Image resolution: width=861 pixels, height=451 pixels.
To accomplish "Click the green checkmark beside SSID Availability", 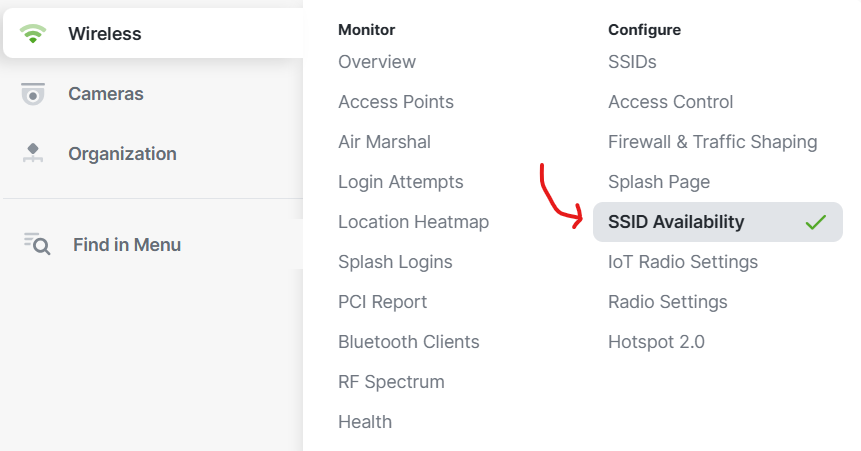I will tap(815, 222).
